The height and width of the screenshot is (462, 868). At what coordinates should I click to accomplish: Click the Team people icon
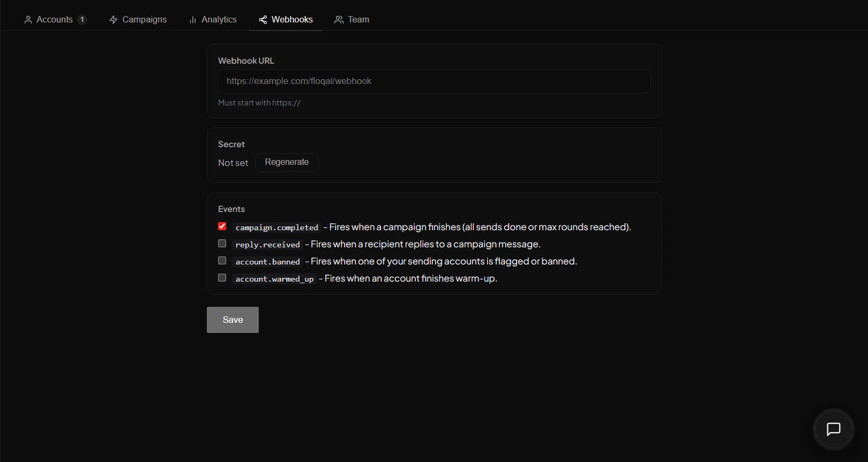(x=339, y=20)
